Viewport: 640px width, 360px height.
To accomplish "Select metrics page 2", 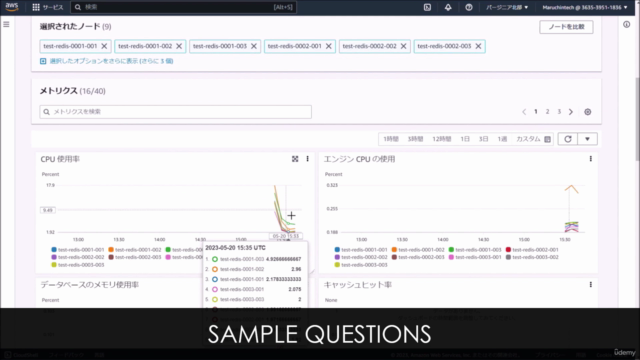I will [548, 112].
